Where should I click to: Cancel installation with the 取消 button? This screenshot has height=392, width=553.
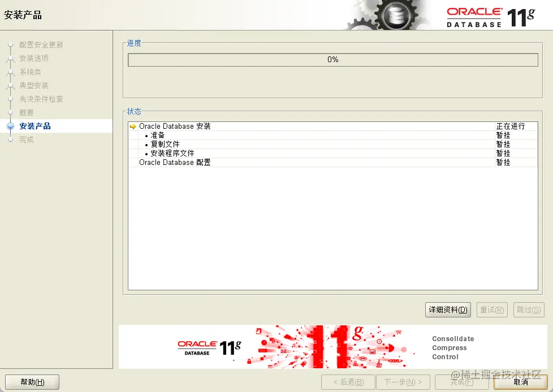click(521, 382)
